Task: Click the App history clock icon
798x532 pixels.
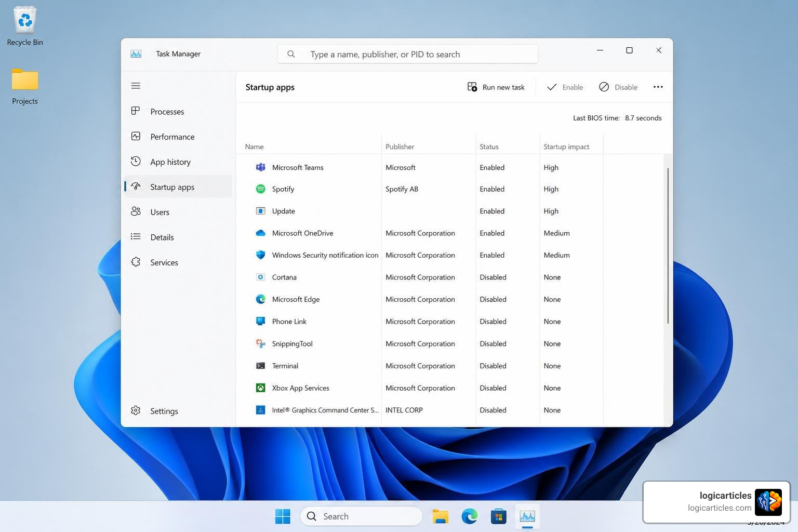Action: 136,161
